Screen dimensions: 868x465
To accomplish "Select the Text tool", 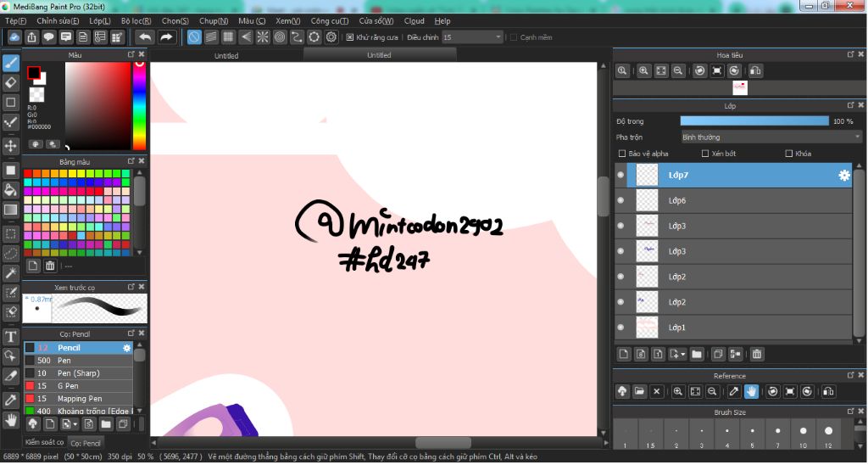I will pyautogui.click(x=10, y=336).
